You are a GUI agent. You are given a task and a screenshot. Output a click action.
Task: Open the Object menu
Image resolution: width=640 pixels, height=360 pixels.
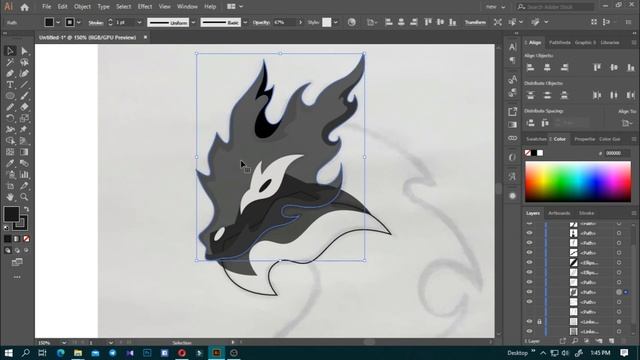82,7
